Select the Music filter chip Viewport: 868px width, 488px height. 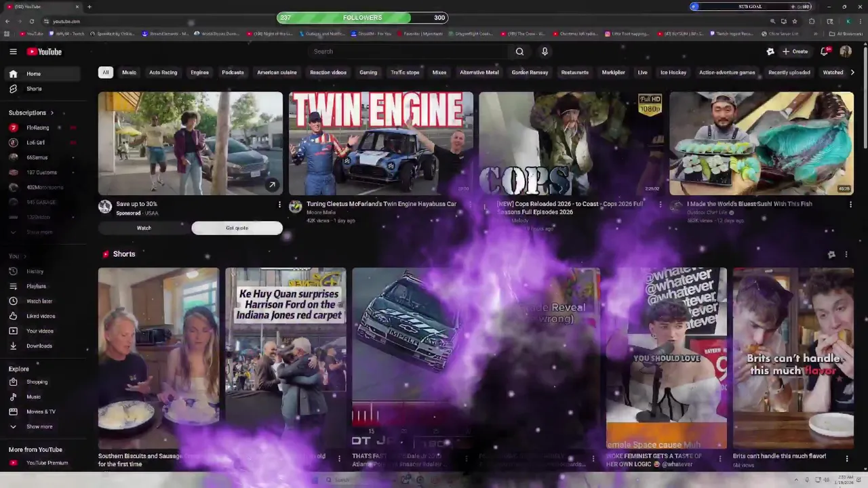(129, 73)
